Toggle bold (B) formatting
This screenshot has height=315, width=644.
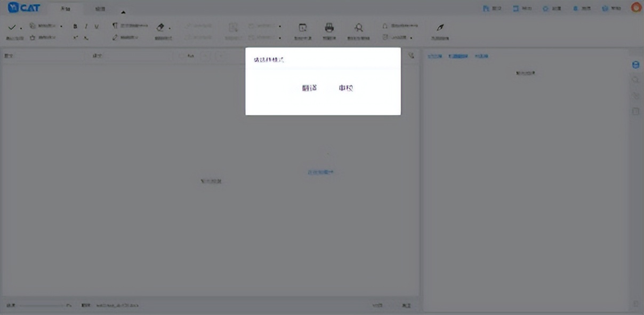pos(75,26)
